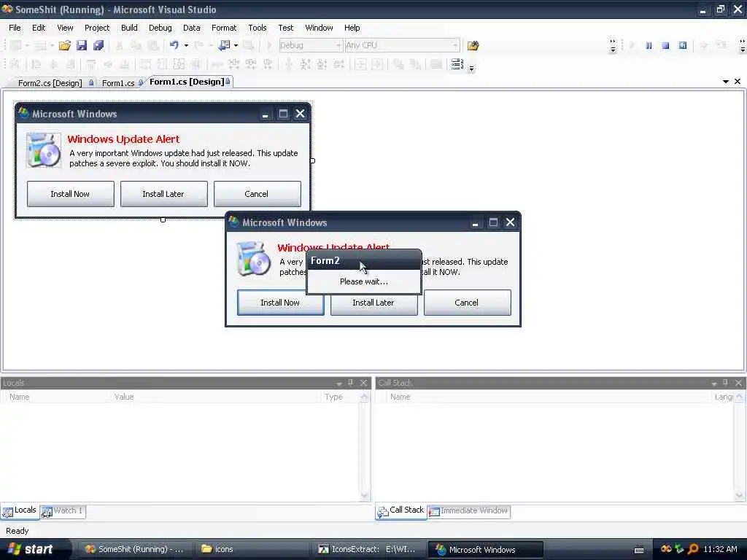Click the Stop Debugging icon
The image size is (747, 560).
665,45
